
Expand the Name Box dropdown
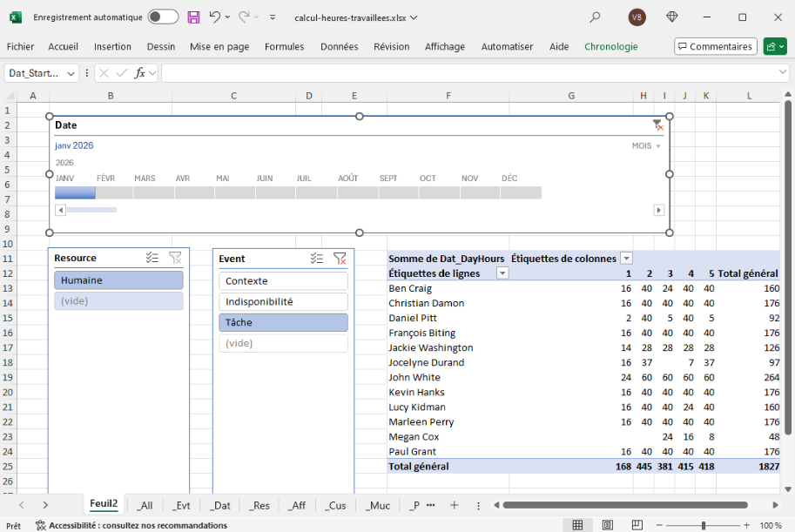(71, 73)
